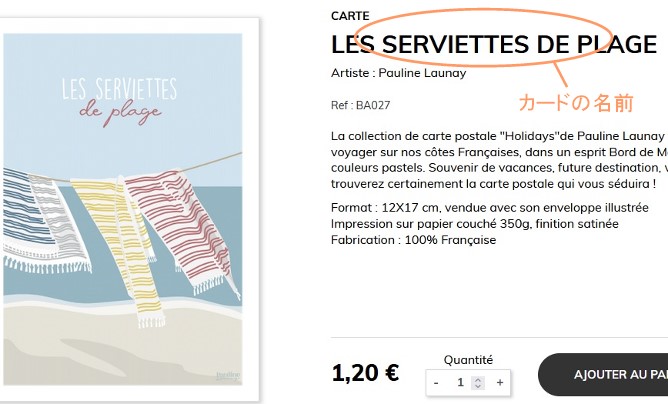
Task: Focus the quantity number input field
Action: click(461, 382)
